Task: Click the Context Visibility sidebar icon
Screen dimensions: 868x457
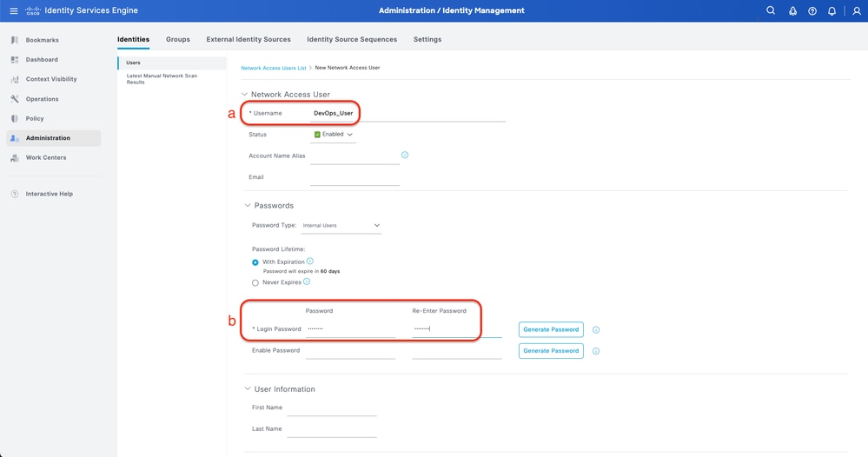Action: 15,79
